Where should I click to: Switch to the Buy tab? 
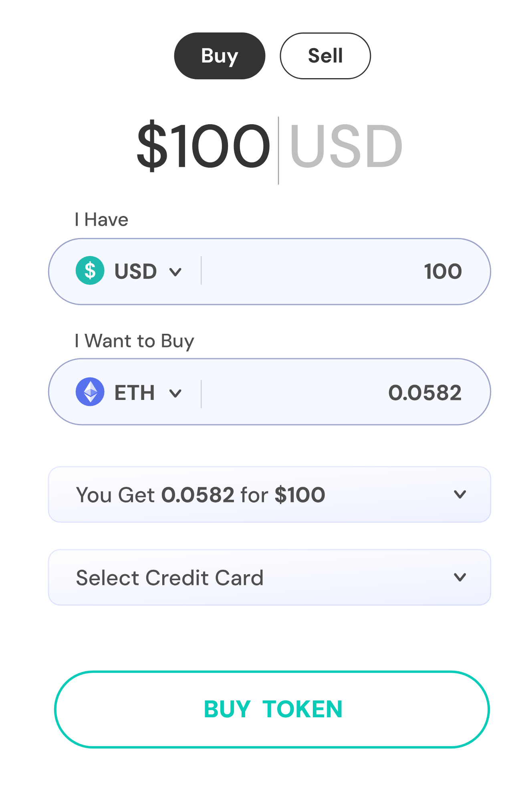click(220, 56)
